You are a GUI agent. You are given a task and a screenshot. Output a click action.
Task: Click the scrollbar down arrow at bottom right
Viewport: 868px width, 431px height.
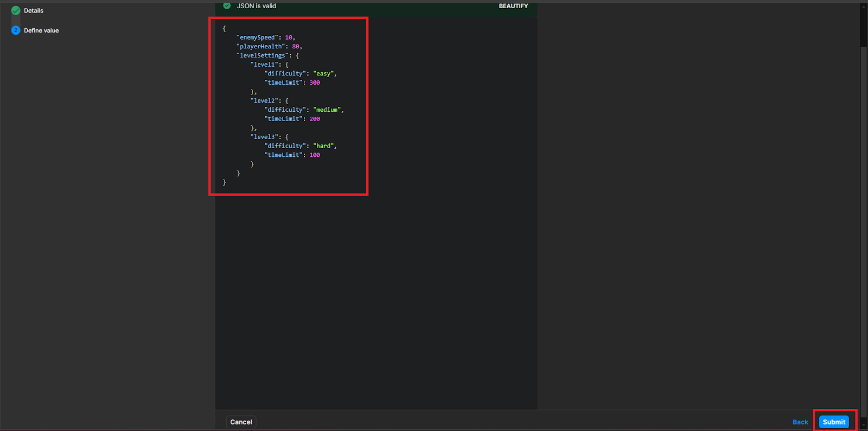click(x=864, y=426)
